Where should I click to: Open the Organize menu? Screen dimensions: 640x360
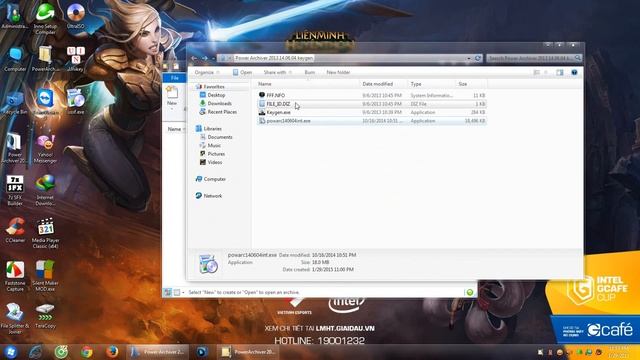pos(207,72)
